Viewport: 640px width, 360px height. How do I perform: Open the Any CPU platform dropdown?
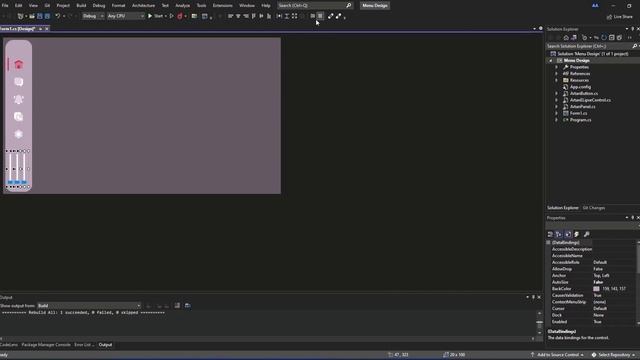126,16
